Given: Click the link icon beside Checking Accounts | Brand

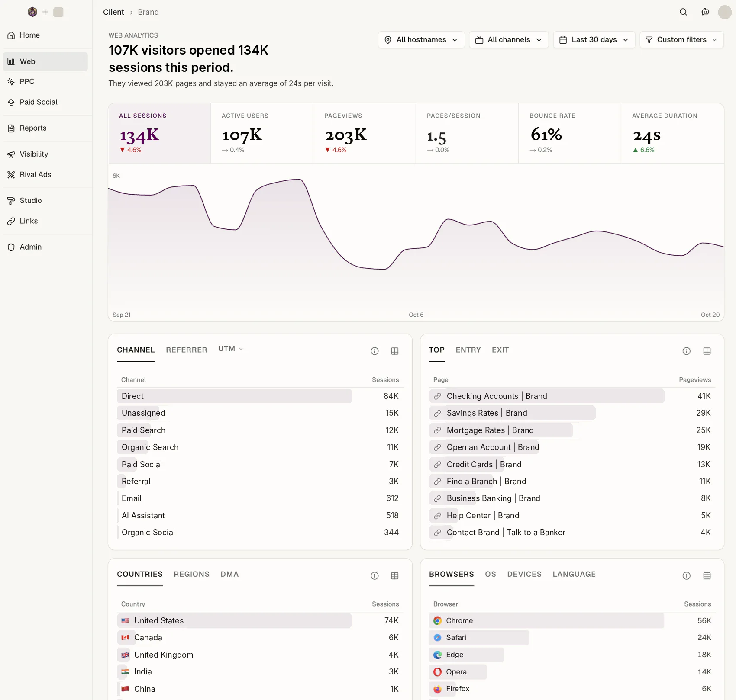Looking at the screenshot, I should [x=438, y=396].
